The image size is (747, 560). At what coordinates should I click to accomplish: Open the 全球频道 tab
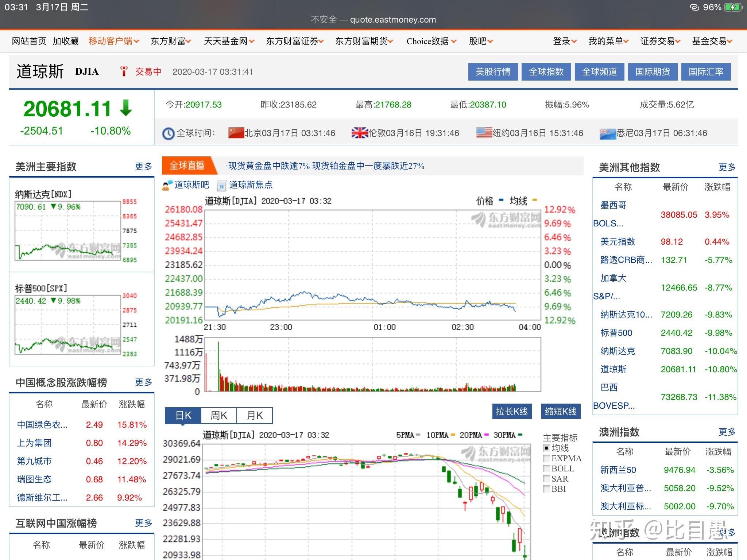600,71
